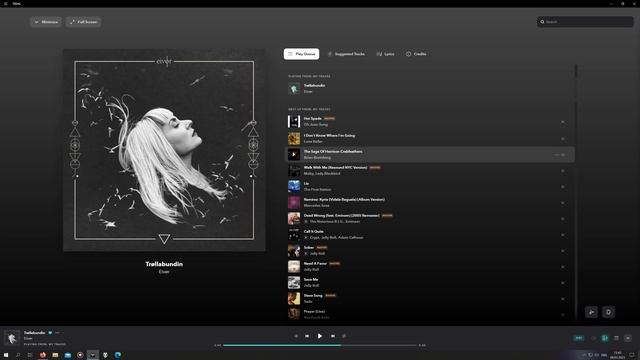Focus the Search field

tap(585, 22)
